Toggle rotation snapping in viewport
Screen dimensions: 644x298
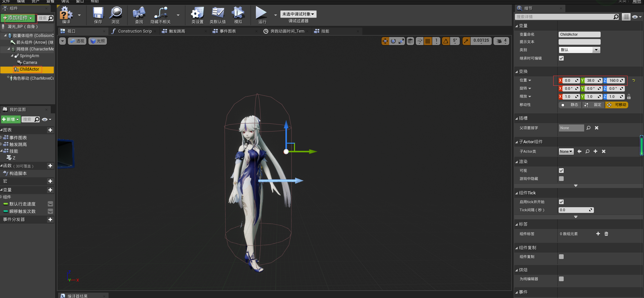pyautogui.click(x=446, y=41)
